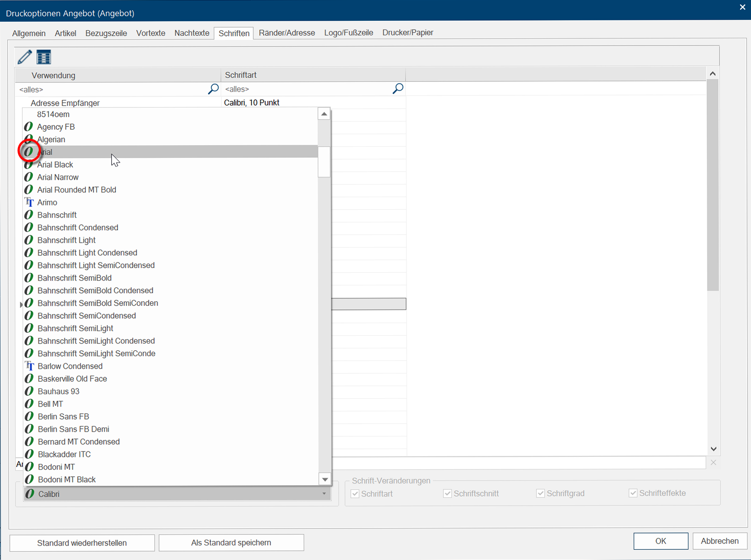Screen dimensions: 751x560
Task: Click the TrueType icon beside Barlow Condensed
Action: [29, 366]
